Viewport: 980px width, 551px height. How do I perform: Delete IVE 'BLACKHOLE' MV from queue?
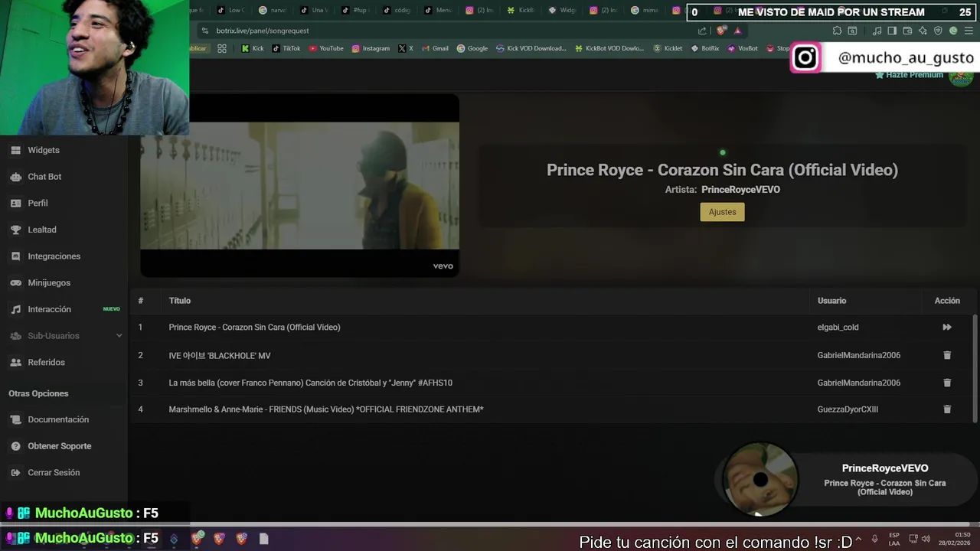pos(947,355)
